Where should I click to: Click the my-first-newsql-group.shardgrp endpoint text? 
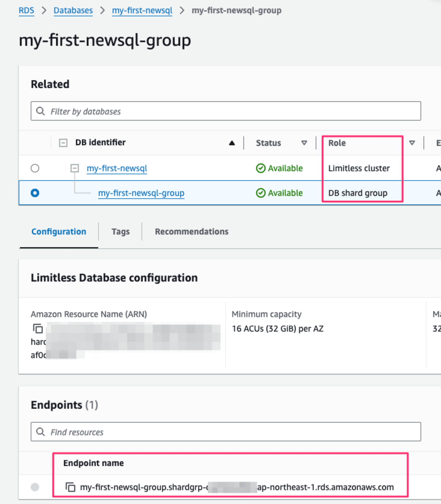pyautogui.click(x=237, y=487)
